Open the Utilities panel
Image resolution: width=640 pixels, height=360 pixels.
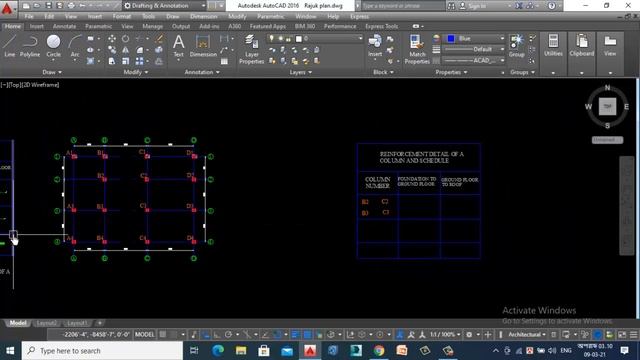tap(553, 45)
